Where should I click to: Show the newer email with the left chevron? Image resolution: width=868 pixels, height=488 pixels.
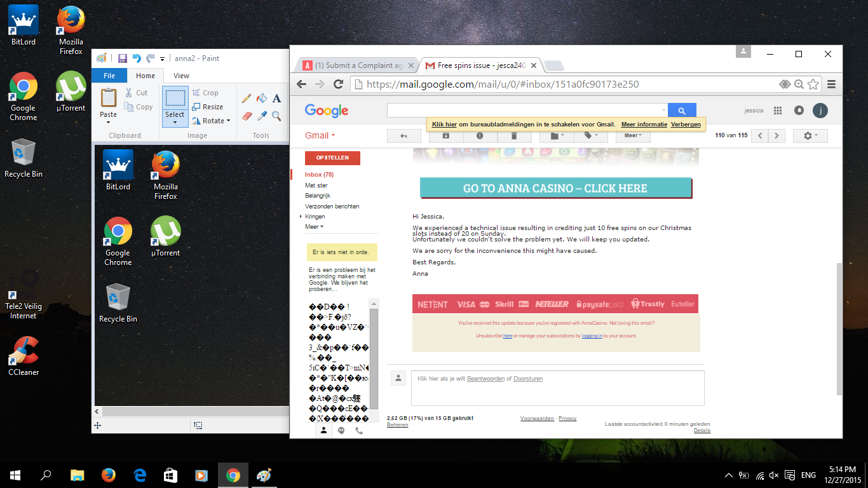coord(759,135)
